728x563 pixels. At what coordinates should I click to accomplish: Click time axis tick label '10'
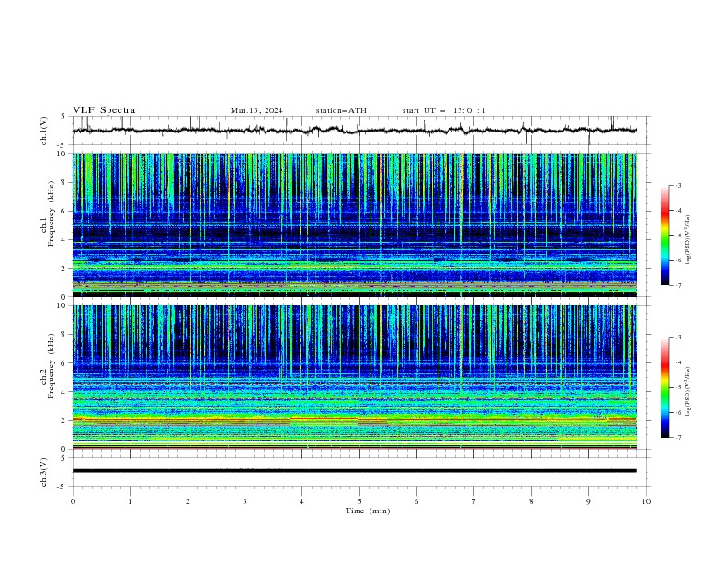point(646,501)
